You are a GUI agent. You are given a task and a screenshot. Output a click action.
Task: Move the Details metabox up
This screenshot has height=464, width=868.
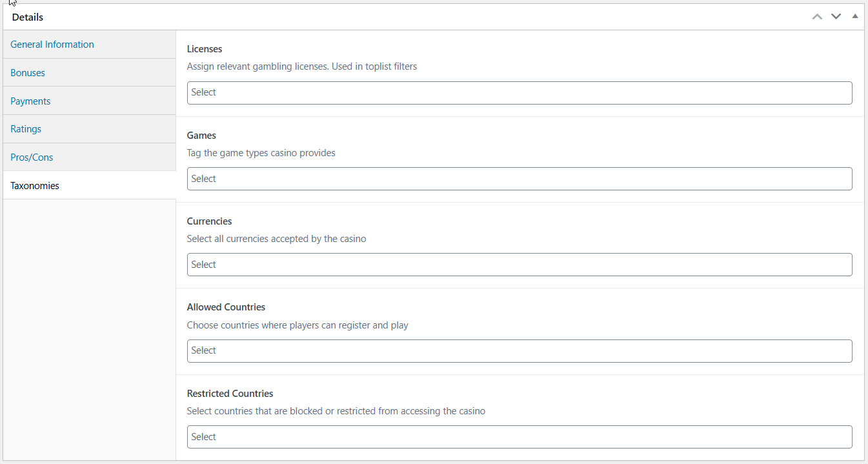click(x=817, y=16)
